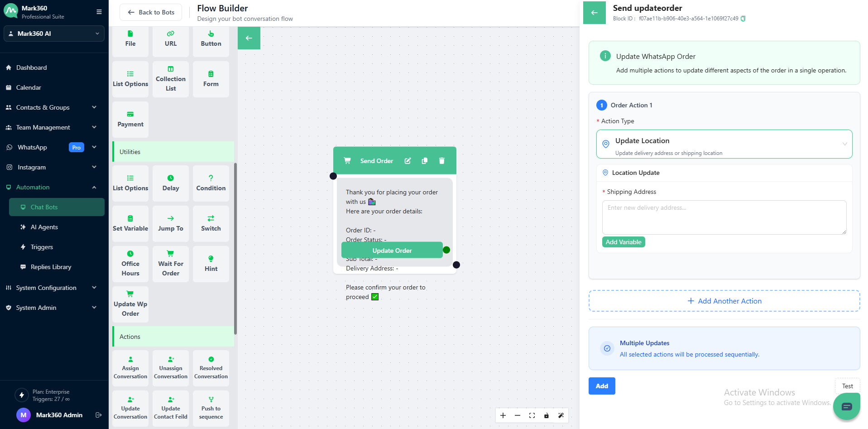Click into the Shipping Address field
The width and height of the screenshot is (868, 429).
pos(724,217)
